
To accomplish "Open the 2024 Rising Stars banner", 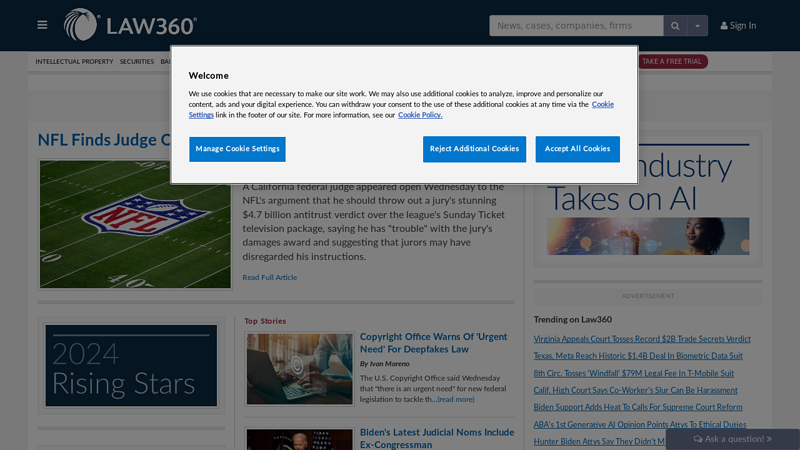I will click(131, 365).
